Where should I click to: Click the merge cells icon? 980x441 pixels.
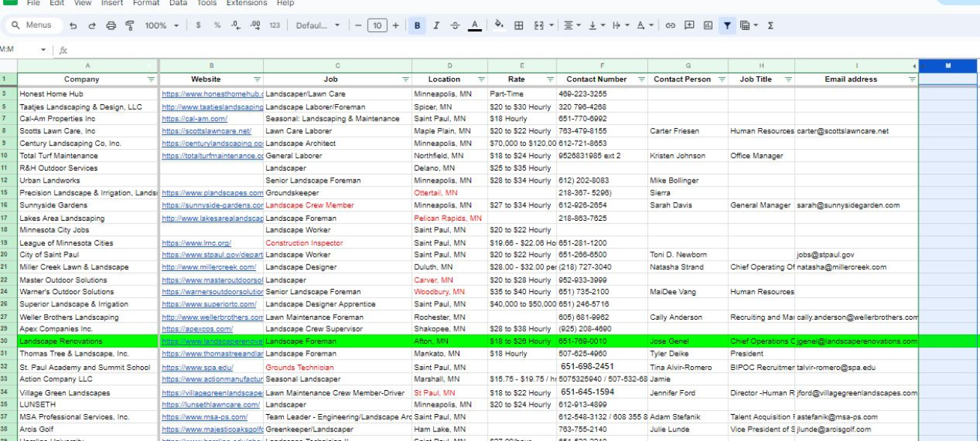[x=539, y=25]
